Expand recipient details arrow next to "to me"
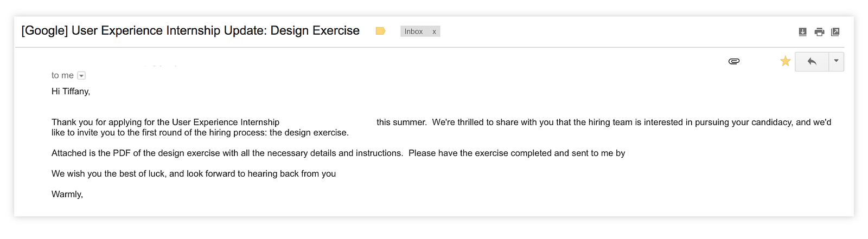This screenshot has height=239, width=868. click(x=81, y=76)
